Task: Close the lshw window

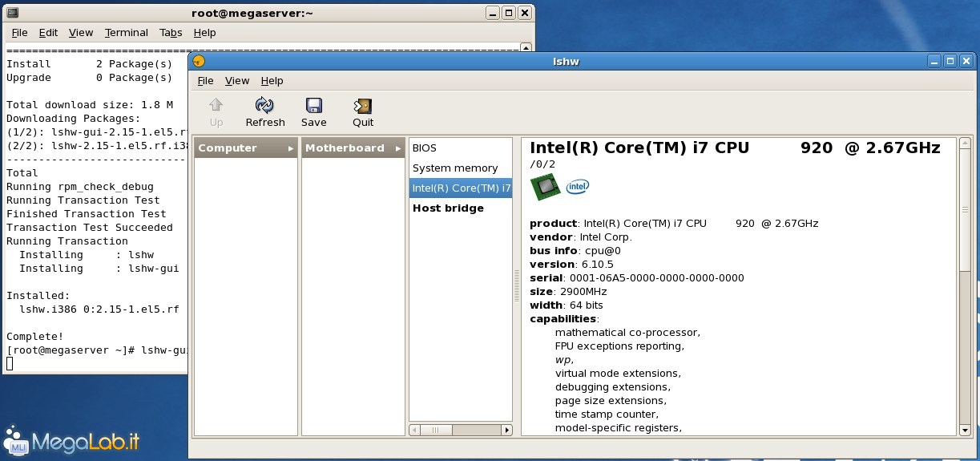Action: tap(966, 61)
